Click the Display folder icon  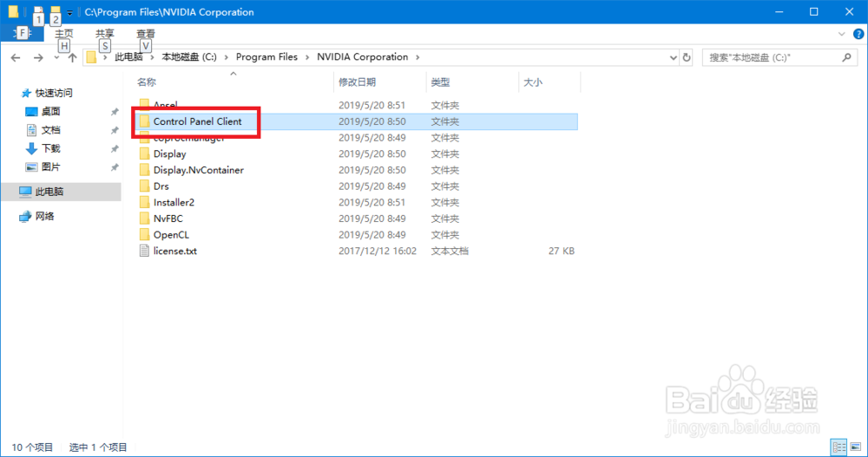[x=144, y=153]
